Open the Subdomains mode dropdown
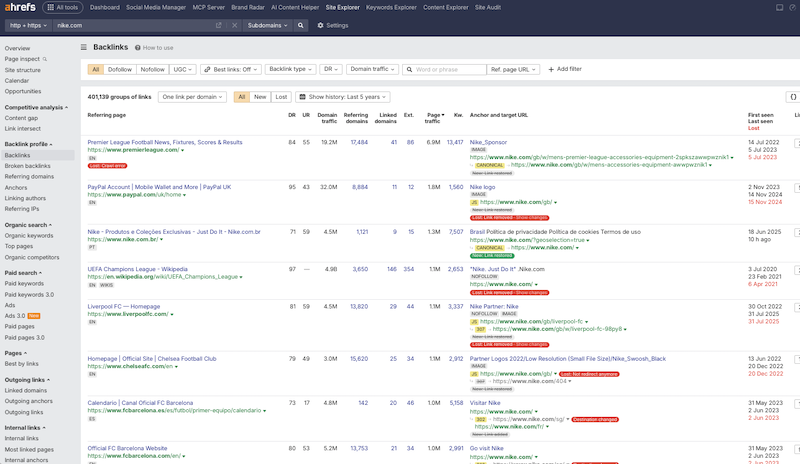Viewport: 800px width, 464px height. pos(267,25)
